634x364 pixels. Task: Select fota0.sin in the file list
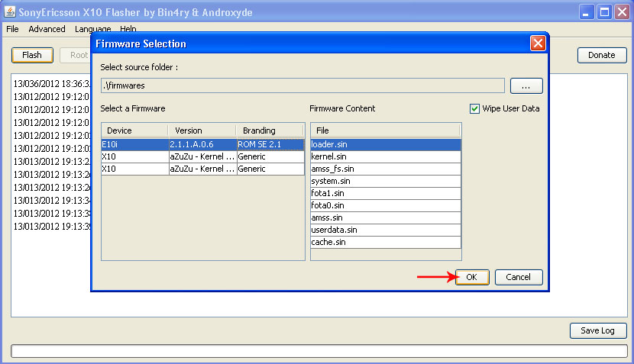pos(386,205)
